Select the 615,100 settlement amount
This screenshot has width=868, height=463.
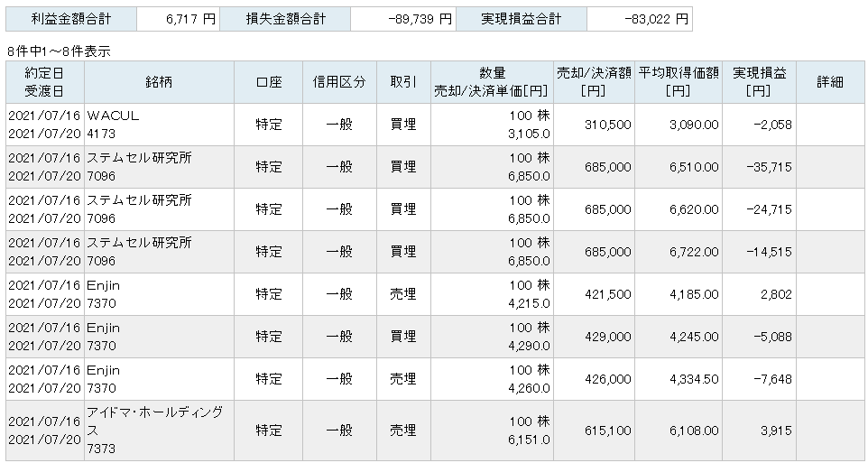(x=608, y=431)
